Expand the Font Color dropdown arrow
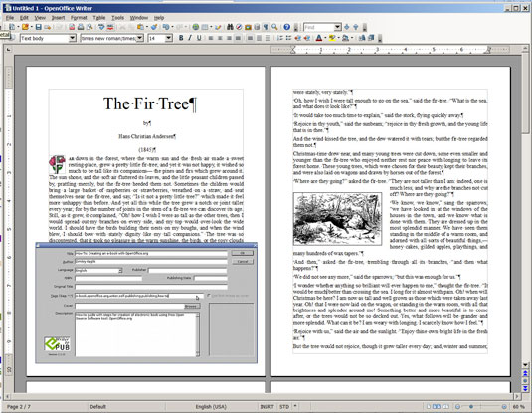532x413 pixels. pos(325,38)
